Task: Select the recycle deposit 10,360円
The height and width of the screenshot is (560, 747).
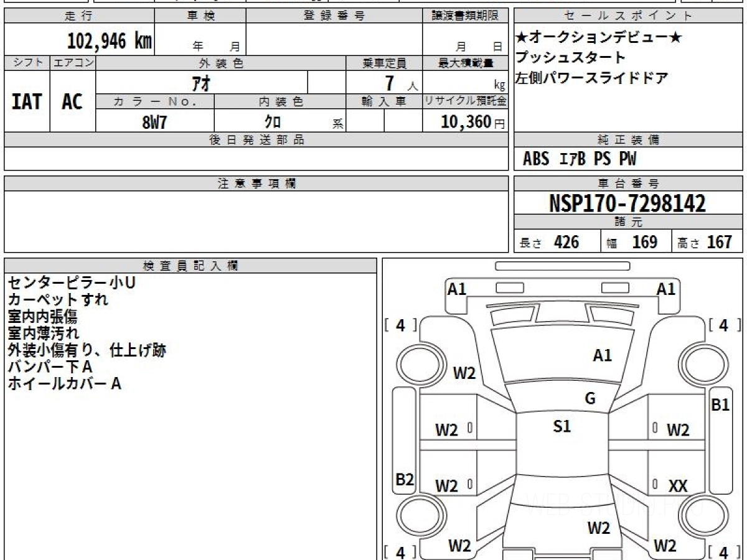Action: [473, 122]
